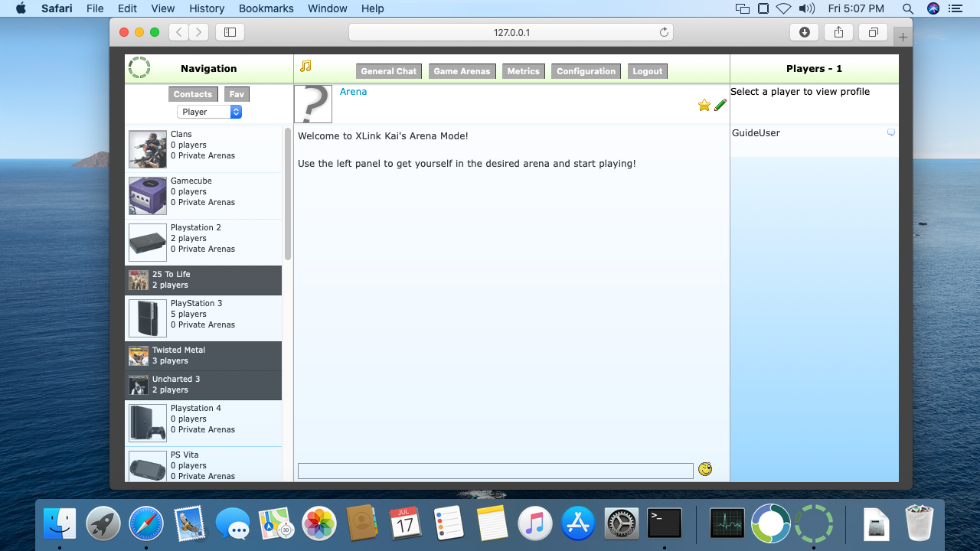Toggle the Safari sidebar button
Viewport: 980px width, 551px height.
[x=230, y=32]
